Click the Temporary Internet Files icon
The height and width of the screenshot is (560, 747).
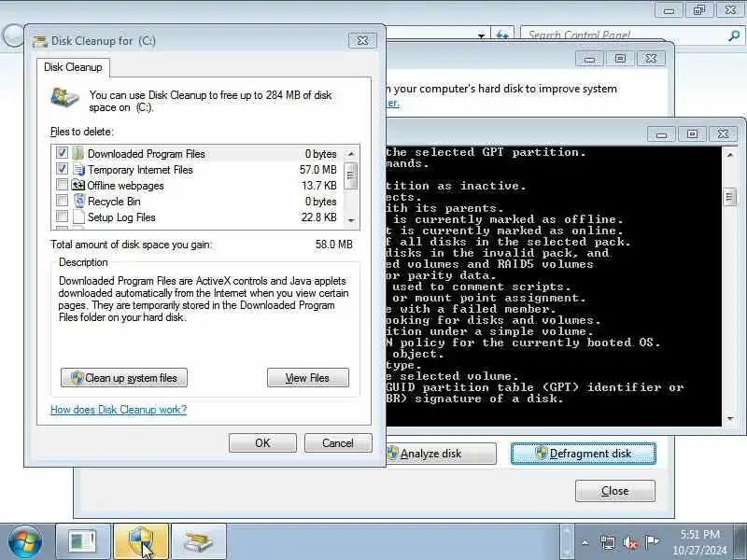[x=78, y=170]
